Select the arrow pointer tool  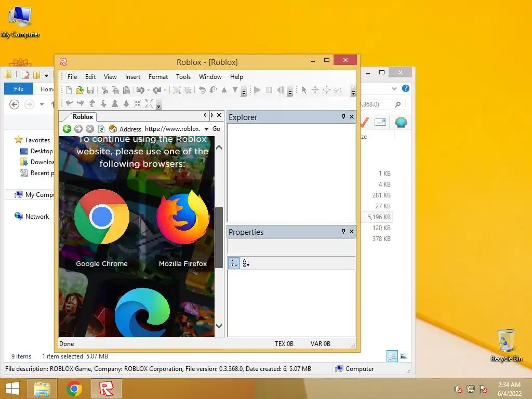click(x=304, y=90)
